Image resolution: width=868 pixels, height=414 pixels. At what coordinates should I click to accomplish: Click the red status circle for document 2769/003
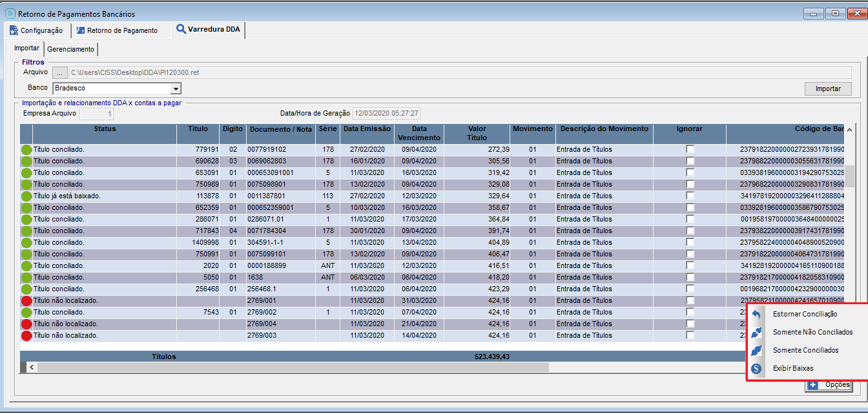tap(26, 336)
